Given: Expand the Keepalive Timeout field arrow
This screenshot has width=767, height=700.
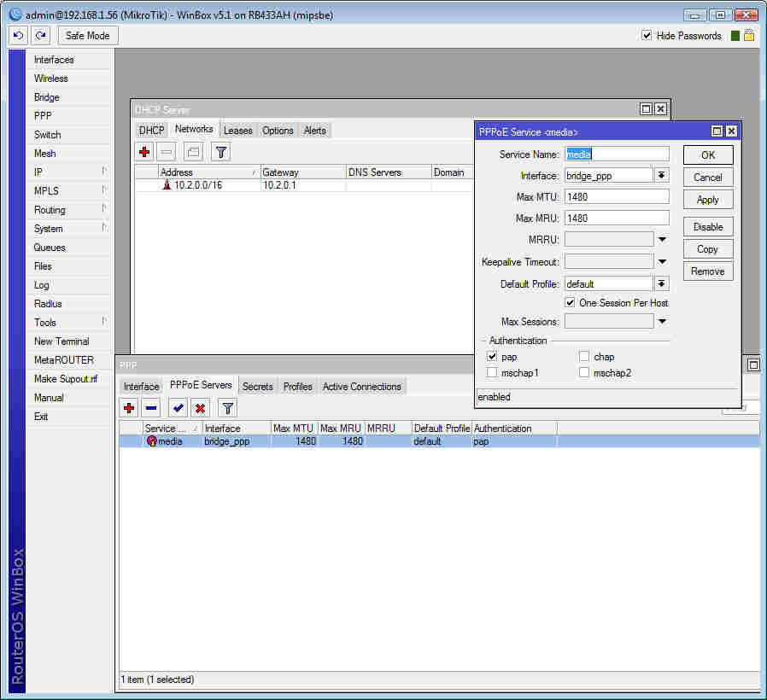Looking at the screenshot, I should 662,262.
